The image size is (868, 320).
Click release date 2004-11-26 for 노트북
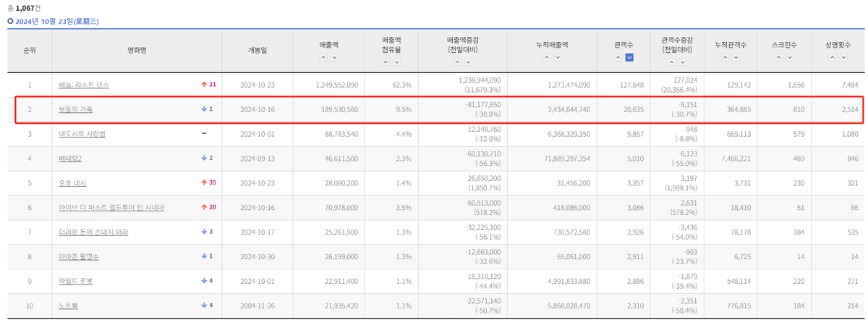click(258, 306)
